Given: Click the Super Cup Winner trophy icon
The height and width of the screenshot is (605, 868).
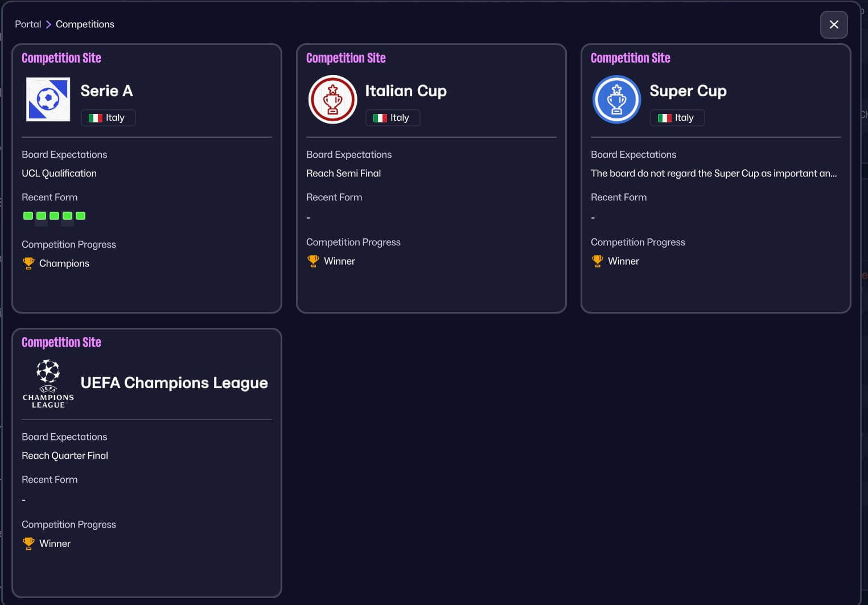Looking at the screenshot, I should coord(597,261).
